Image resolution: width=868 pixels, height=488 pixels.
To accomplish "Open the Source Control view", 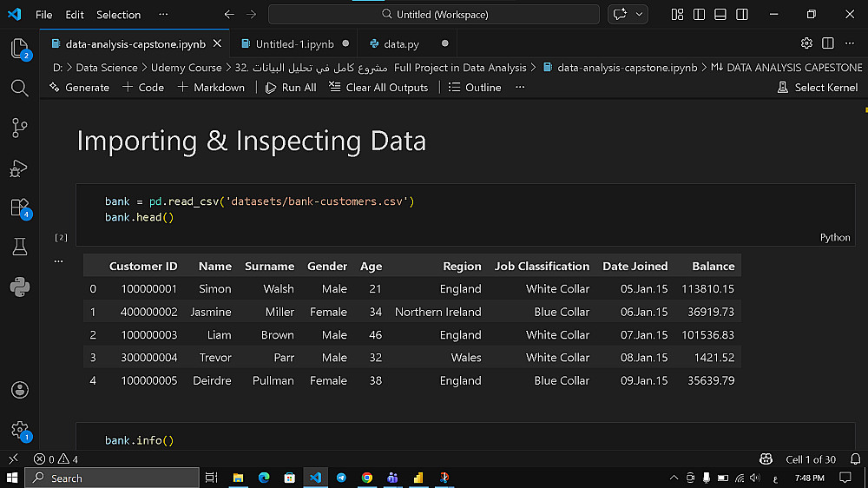I will pyautogui.click(x=19, y=128).
